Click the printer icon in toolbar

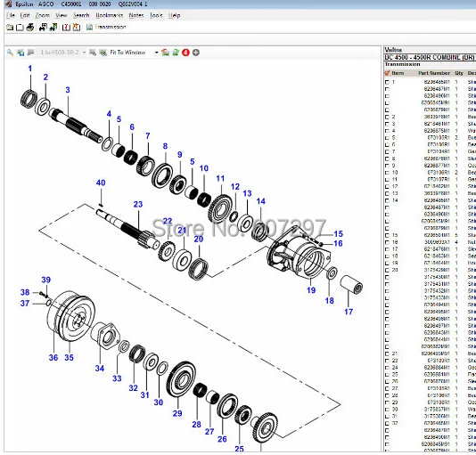click(x=30, y=28)
